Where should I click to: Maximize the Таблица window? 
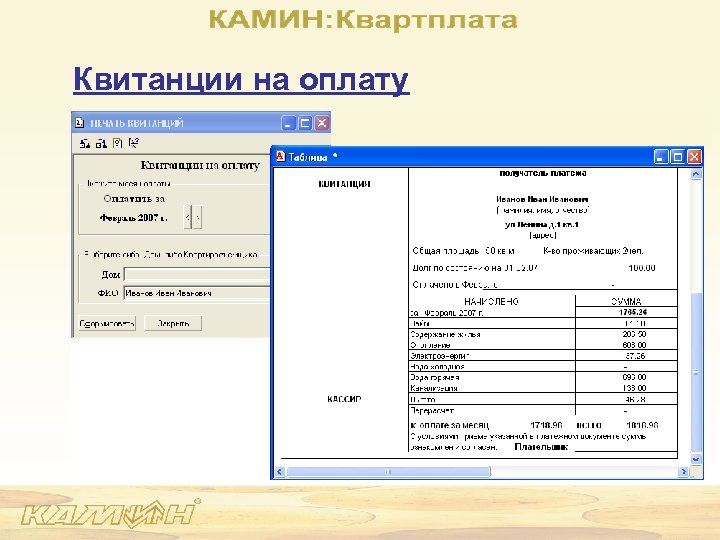pos(677,157)
